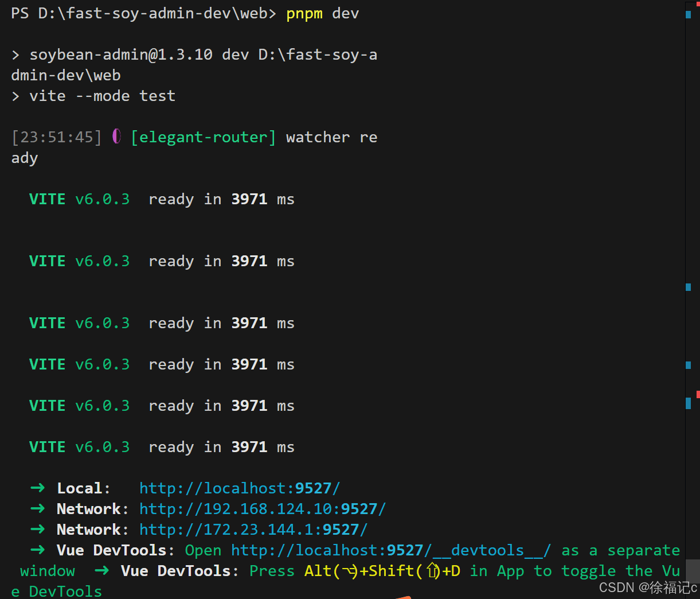This screenshot has width=700, height=599.
Task: Click the timestamp '[23:51:45]'
Action: 57,137
